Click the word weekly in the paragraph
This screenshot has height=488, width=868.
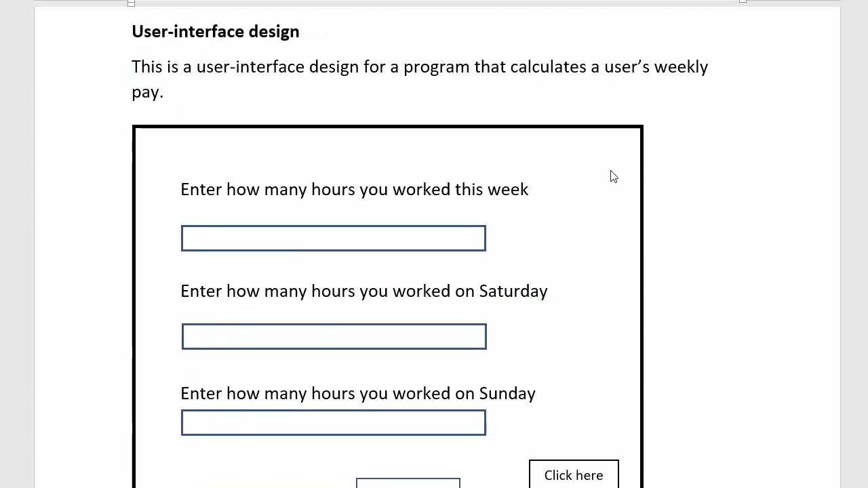[x=680, y=67]
